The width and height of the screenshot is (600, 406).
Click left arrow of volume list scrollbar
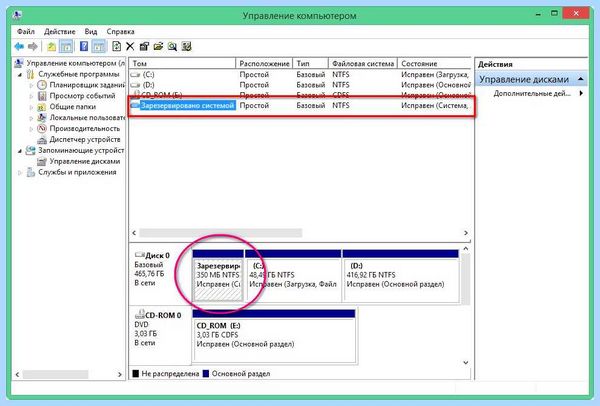(x=134, y=233)
